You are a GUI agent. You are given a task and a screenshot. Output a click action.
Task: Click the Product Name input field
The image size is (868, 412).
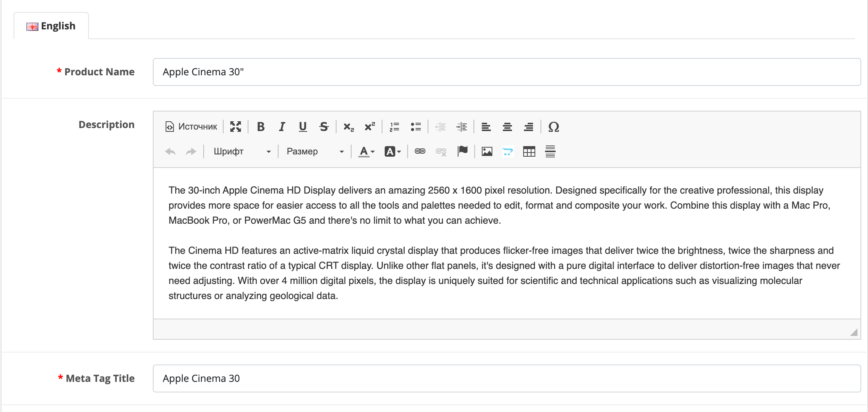[507, 72]
